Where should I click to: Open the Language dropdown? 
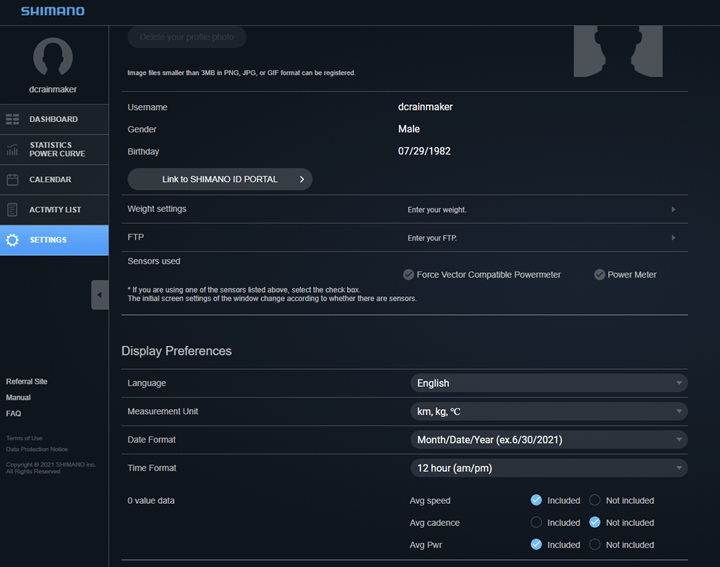pos(549,383)
